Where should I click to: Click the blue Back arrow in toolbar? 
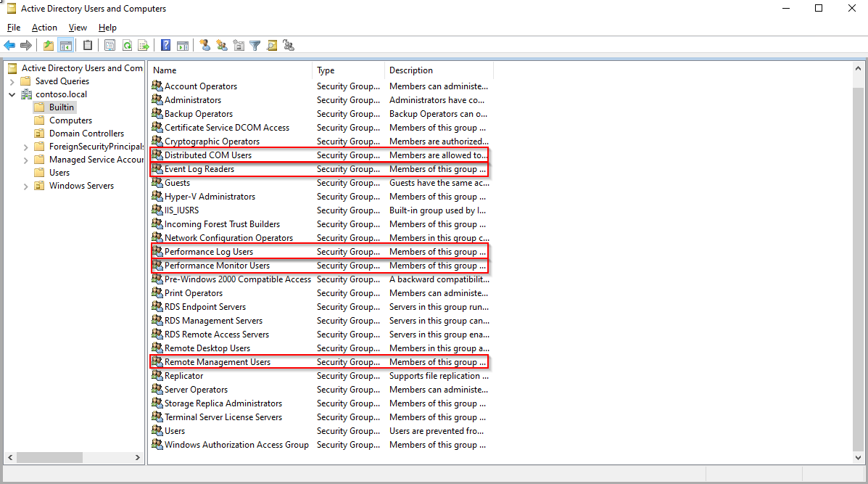click(9, 46)
